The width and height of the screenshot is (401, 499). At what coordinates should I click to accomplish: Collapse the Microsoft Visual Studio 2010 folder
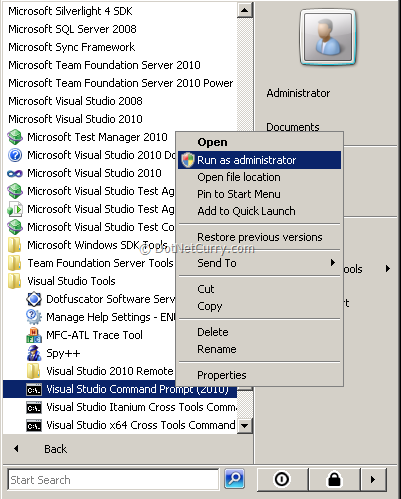pyautogui.click(x=75, y=119)
